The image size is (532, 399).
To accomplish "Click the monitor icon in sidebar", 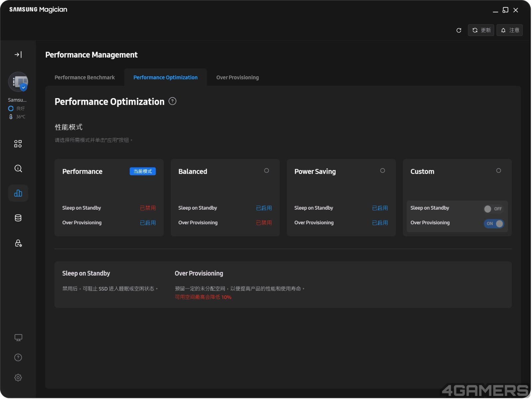I will [18, 338].
